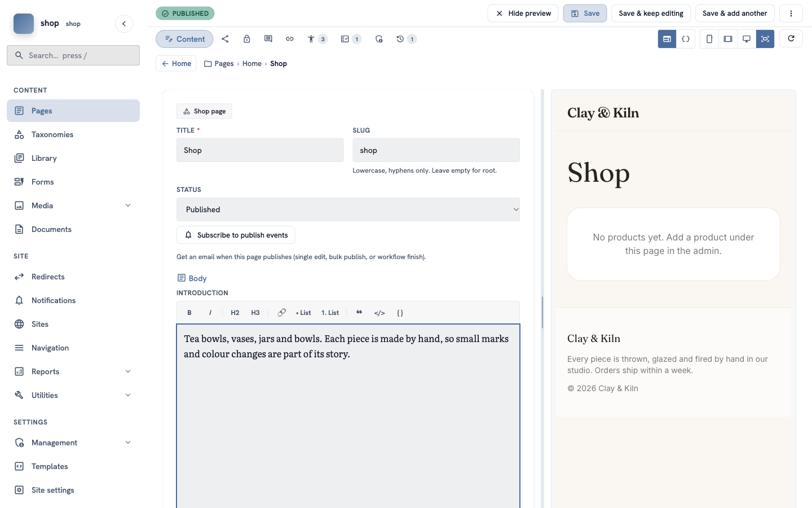Screen dimensions: 812x508
Task: Set preview to desktop width
Action: [x=747, y=39]
